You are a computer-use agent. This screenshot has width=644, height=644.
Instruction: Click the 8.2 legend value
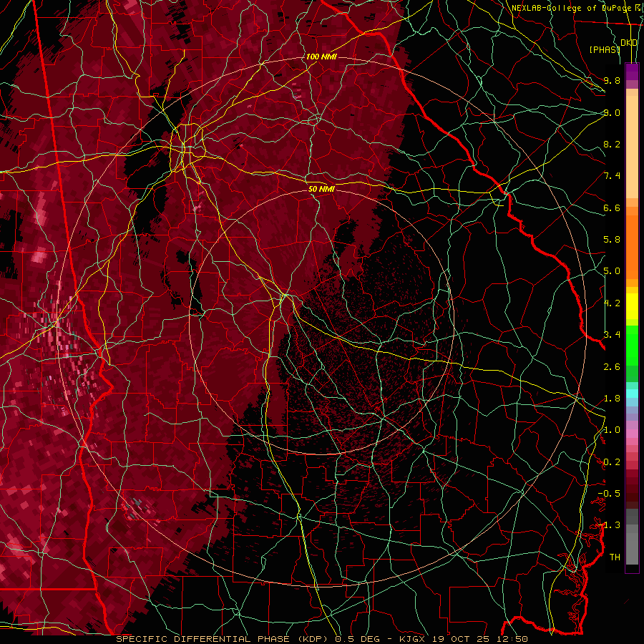[612, 144]
